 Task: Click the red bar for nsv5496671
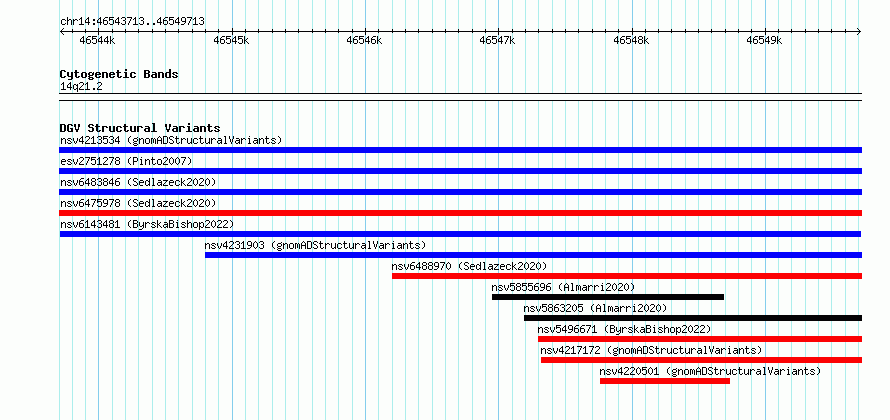[x=700, y=339]
